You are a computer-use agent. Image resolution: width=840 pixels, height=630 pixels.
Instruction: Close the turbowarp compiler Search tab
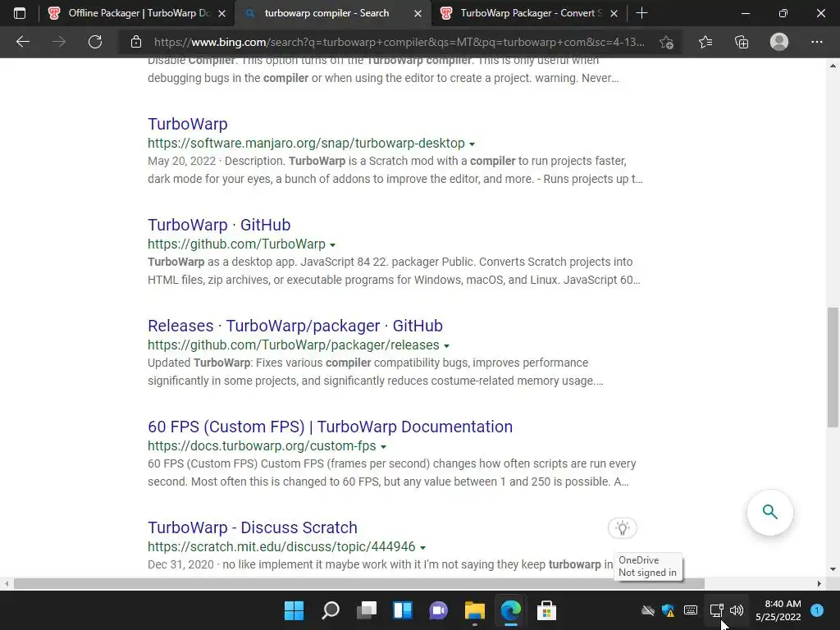point(418,13)
